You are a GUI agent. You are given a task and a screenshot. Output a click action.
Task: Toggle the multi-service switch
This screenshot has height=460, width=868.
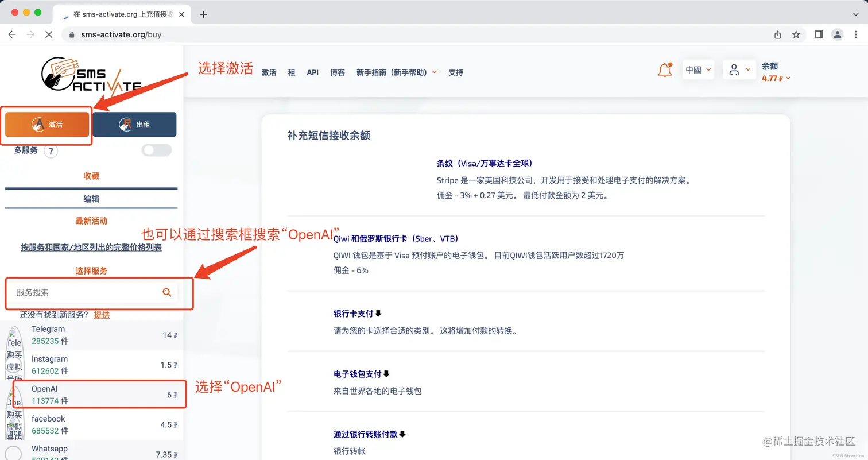tap(157, 150)
